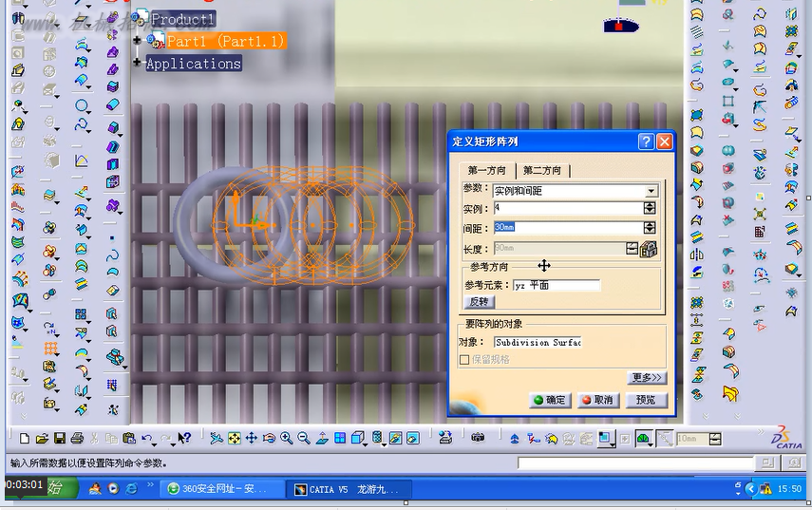Click the Undo arrow icon
Image resolution: width=812 pixels, height=510 pixels.
click(x=146, y=439)
